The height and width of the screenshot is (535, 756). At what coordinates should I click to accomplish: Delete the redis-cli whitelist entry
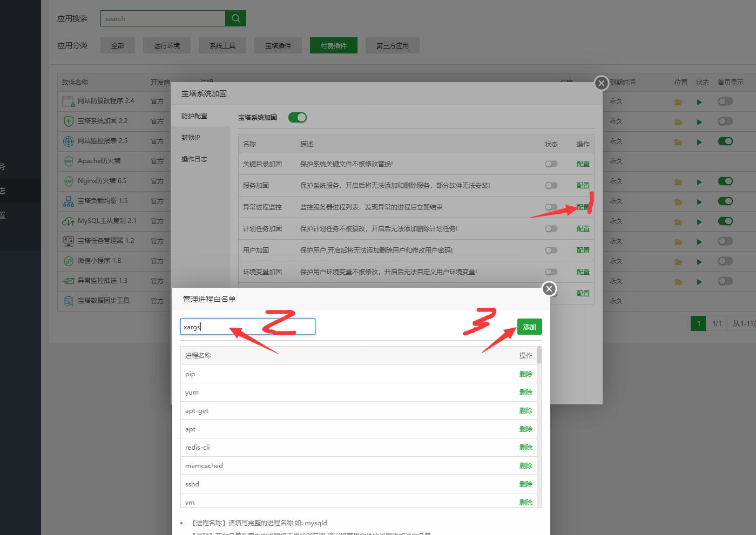point(526,447)
